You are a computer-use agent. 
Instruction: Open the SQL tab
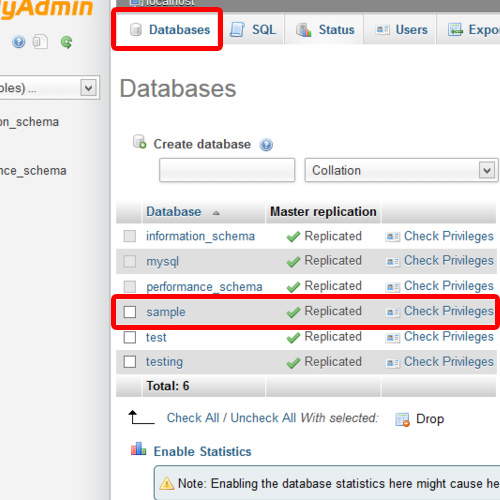point(253,30)
